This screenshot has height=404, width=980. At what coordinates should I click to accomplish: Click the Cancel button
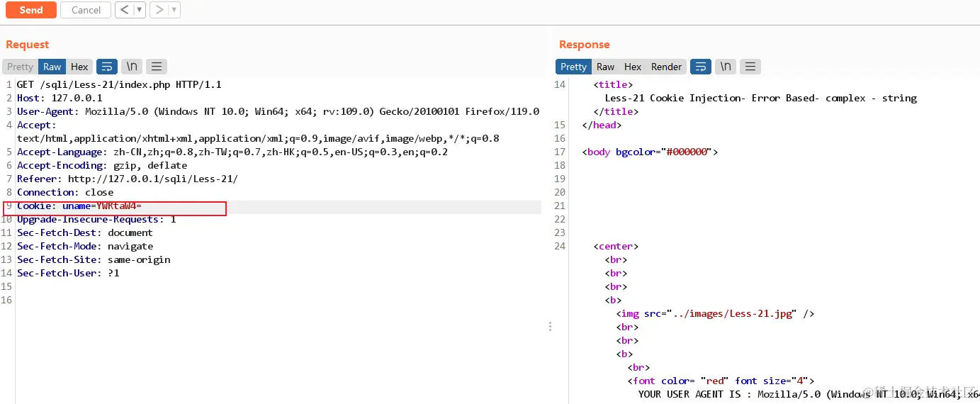point(86,10)
